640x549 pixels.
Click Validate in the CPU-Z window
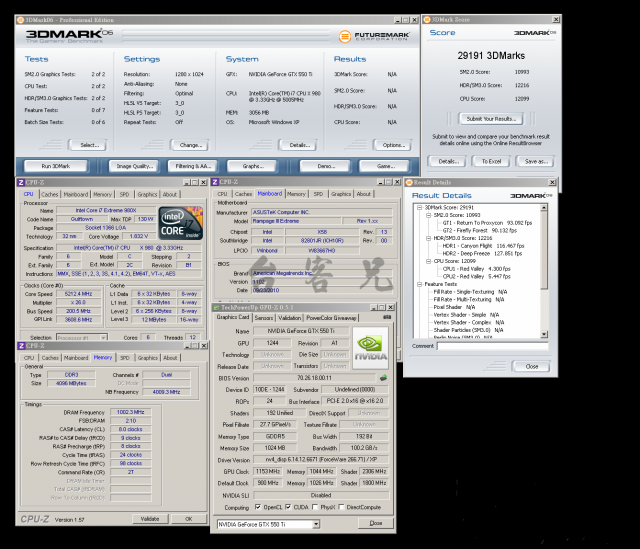point(150,519)
